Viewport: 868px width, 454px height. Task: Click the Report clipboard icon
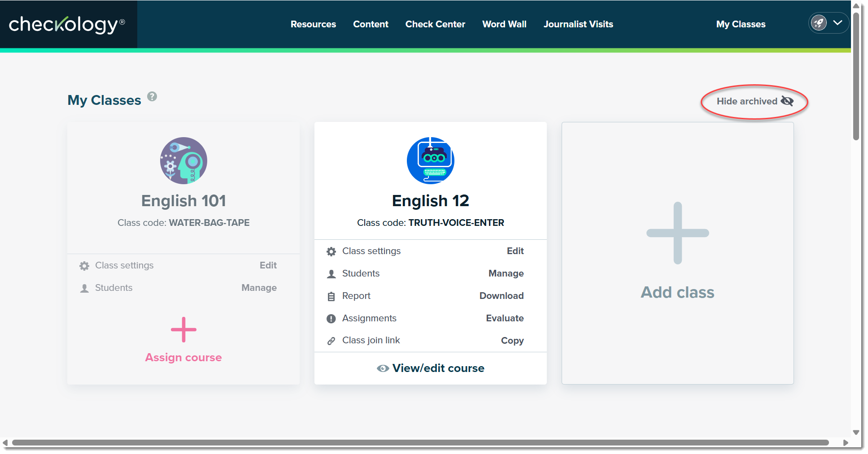(331, 296)
